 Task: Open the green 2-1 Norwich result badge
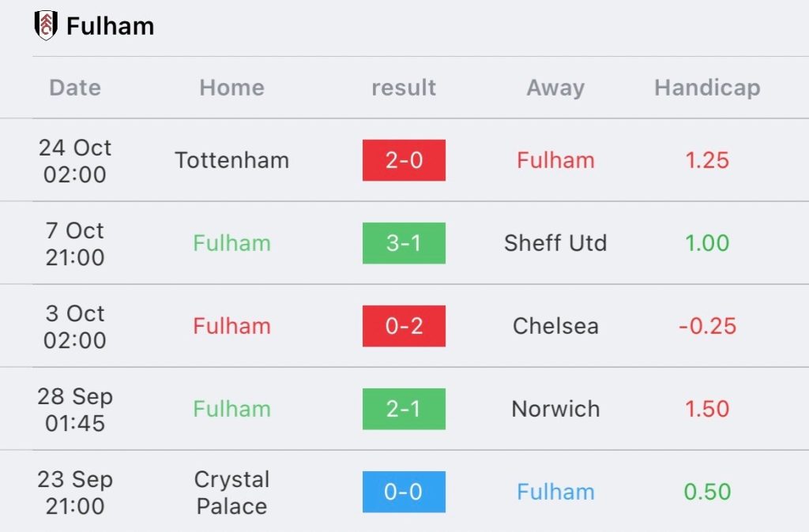pos(404,410)
